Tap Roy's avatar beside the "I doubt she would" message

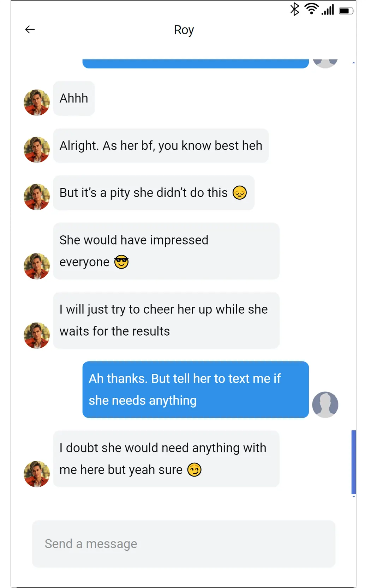[x=37, y=474]
